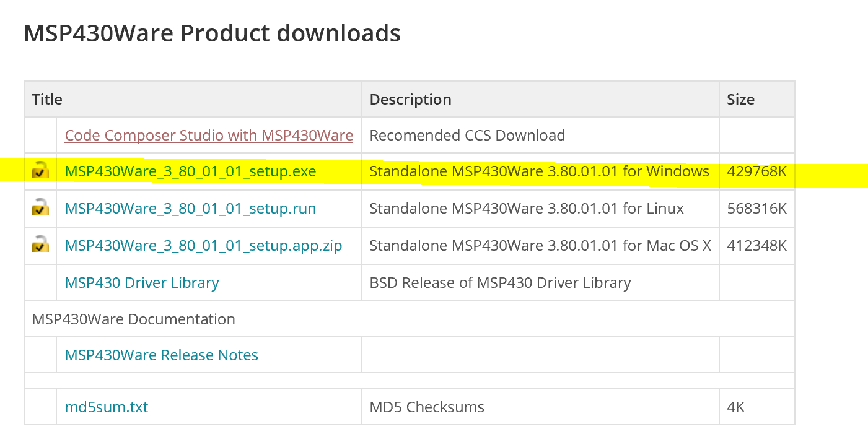
Task: Click the lock icon beside the Mac setup.app.zip
Action: (x=40, y=245)
